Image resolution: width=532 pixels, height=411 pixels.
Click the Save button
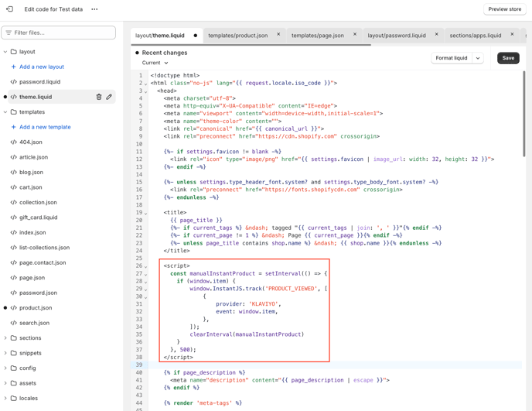pos(508,58)
